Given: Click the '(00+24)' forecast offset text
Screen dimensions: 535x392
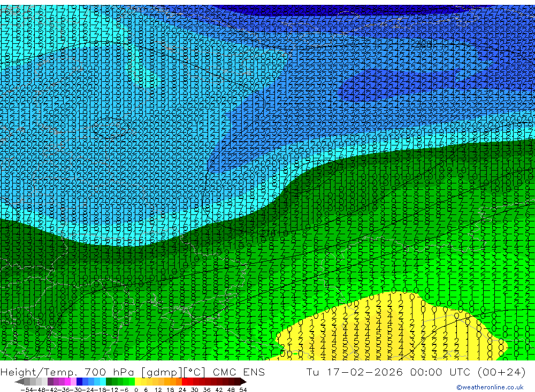Looking at the screenshot, I should pyautogui.click(x=502, y=372).
